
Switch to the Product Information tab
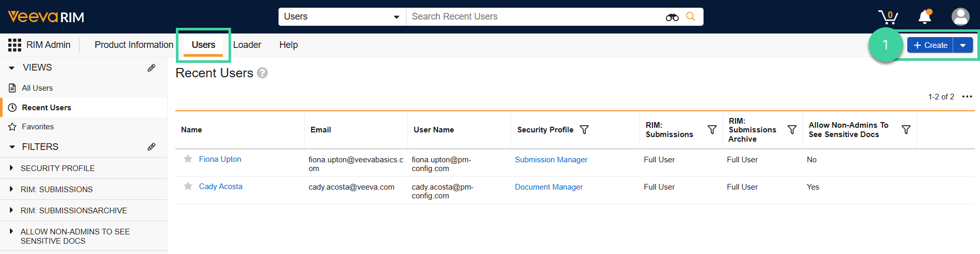pyautogui.click(x=134, y=45)
